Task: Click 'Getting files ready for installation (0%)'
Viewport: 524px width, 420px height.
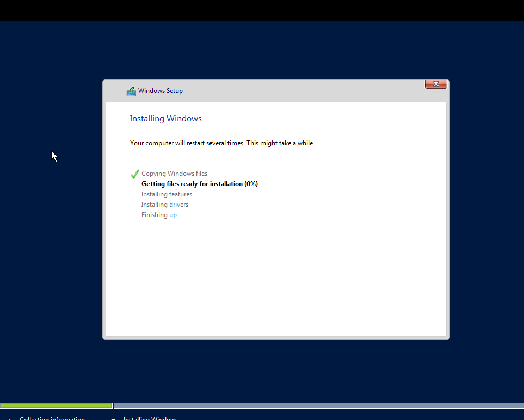Action: click(200, 184)
